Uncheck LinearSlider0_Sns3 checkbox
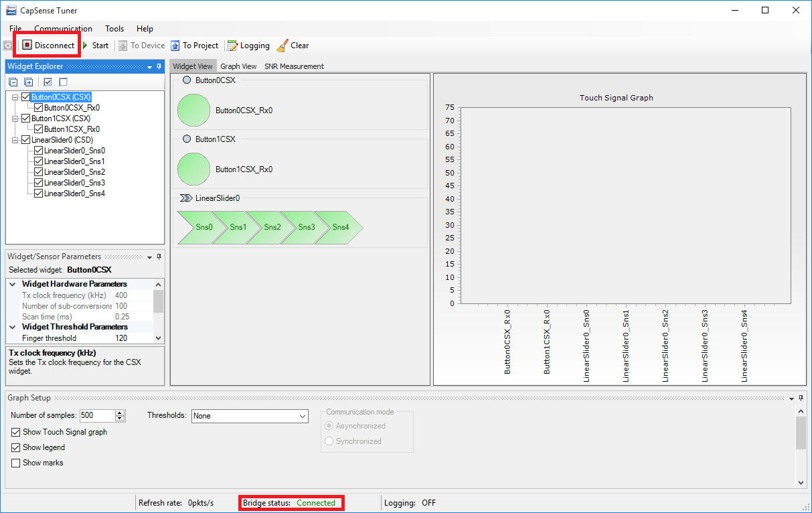The width and height of the screenshot is (812, 513). coord(39,183)
